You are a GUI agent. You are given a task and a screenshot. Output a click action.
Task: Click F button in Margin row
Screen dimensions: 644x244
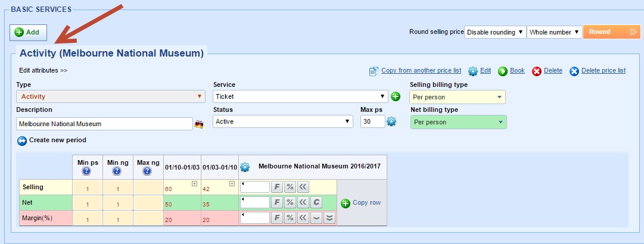click(x=277, y=218)
